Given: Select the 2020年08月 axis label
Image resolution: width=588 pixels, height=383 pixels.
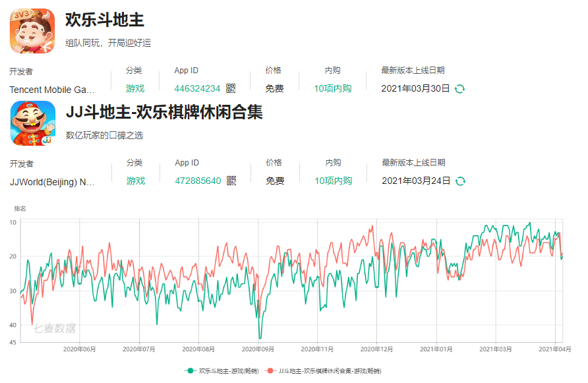Looking at the screenshot, I should point(198,349).
